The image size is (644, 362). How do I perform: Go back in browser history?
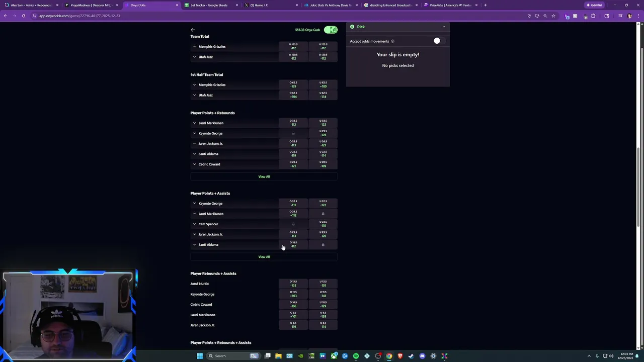coord(6,16)
